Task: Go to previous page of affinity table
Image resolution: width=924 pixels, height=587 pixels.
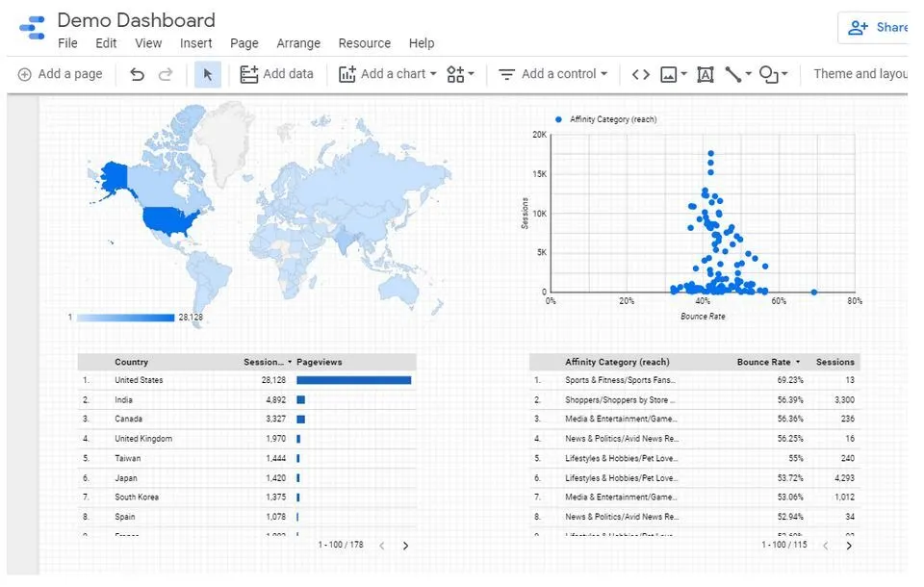Action: coord(825,546)
